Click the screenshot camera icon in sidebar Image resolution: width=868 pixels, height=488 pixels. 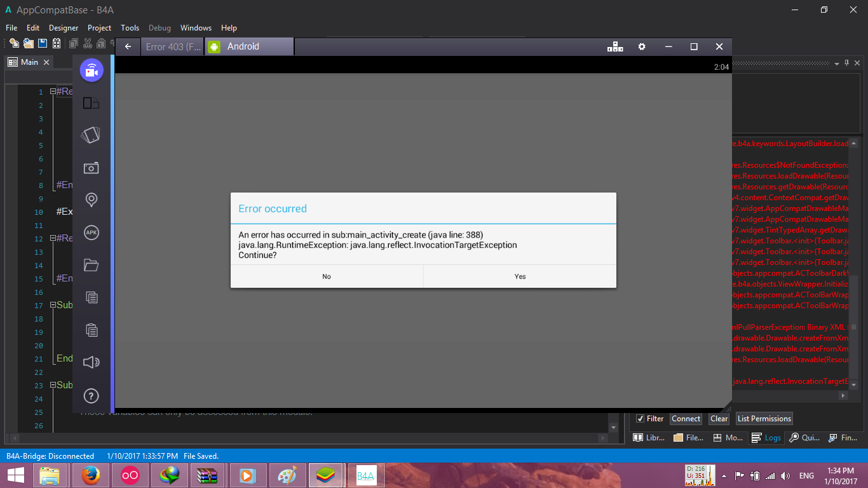[92, 168]
